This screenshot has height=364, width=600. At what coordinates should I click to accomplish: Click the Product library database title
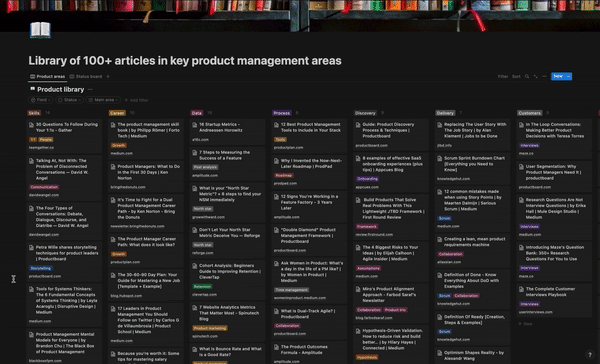[x=60, y=90]
